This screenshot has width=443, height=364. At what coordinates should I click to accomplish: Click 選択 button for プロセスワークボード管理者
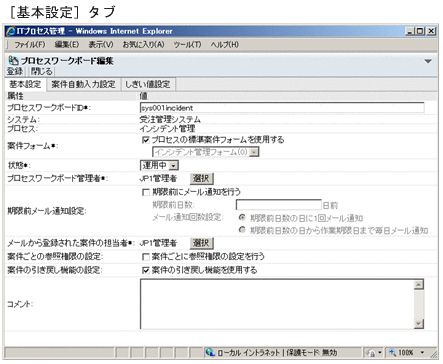[x=201, y=179]
